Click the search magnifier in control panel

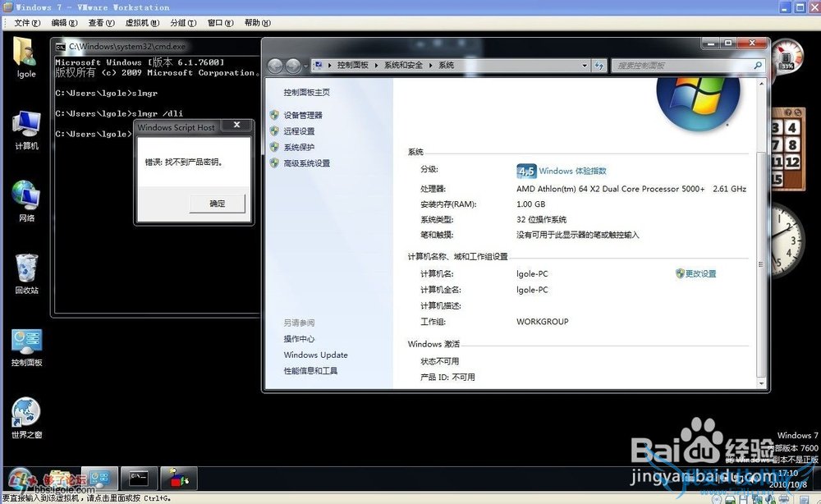[x=757, y=66]
